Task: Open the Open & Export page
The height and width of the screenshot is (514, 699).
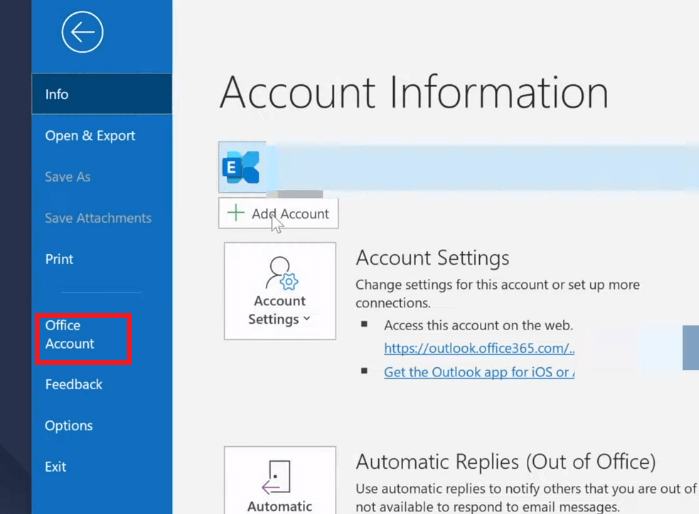Action: coord(90,136)
